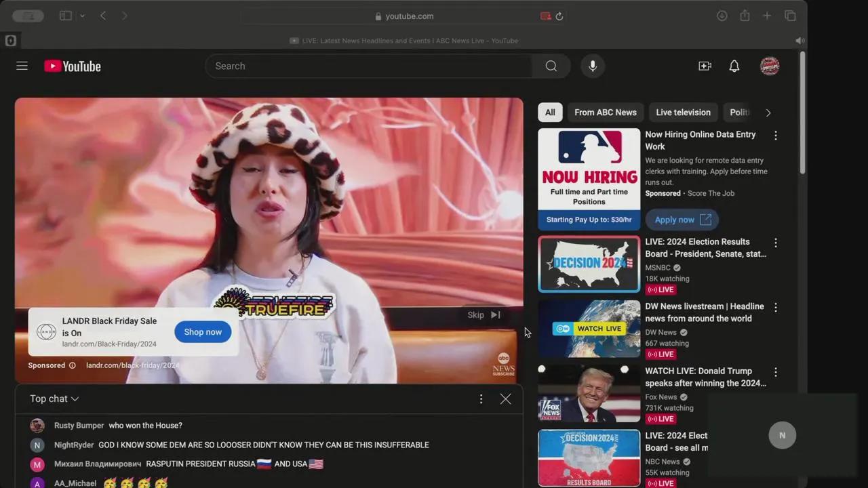Click the page vertical scrollbar

[x=803, y=114]
